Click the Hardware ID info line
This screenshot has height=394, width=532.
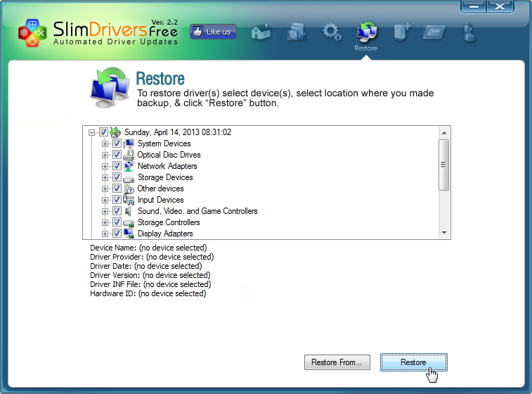[x=148, y=293]
